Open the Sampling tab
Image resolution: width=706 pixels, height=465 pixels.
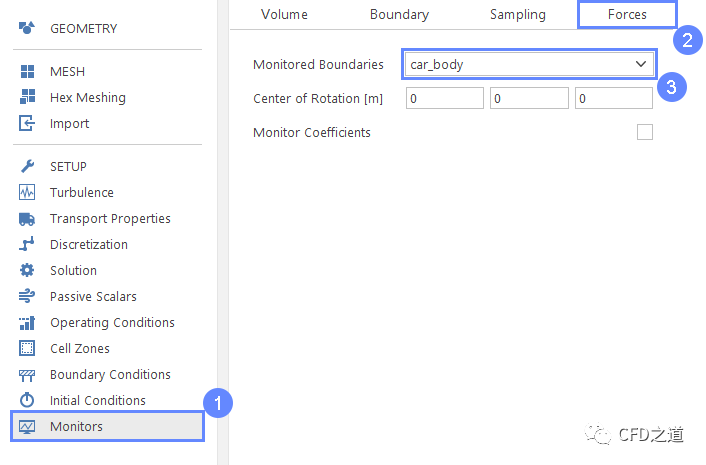click(x=517, y=14)
